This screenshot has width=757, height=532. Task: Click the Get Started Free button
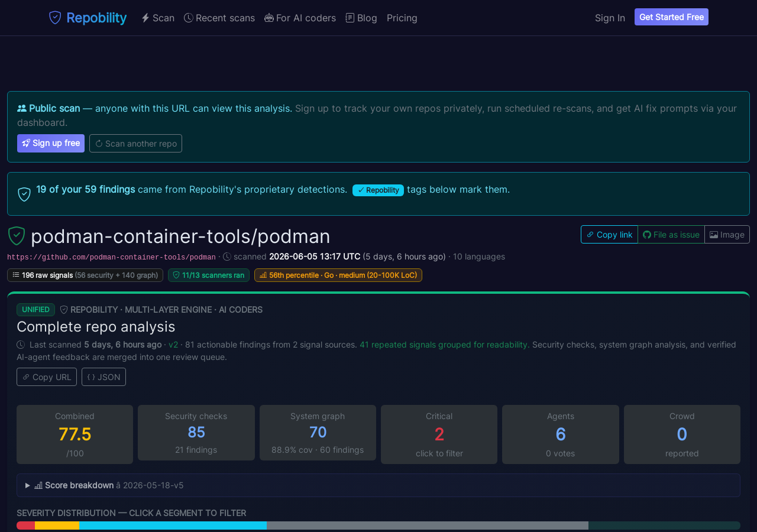tap(671, 17)
